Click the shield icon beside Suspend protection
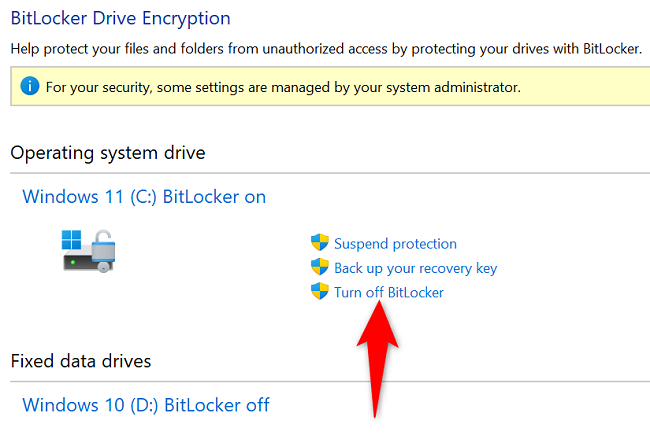The width and height of the screenshot is (650, 435). click(x=320, y=243)
